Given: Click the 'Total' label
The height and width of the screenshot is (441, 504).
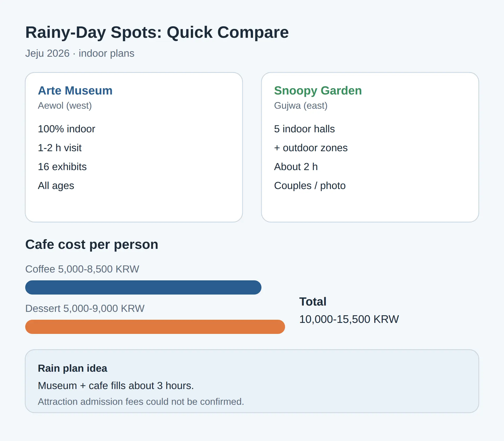Looking at the screenshot, I should click(x=313, y=302).
